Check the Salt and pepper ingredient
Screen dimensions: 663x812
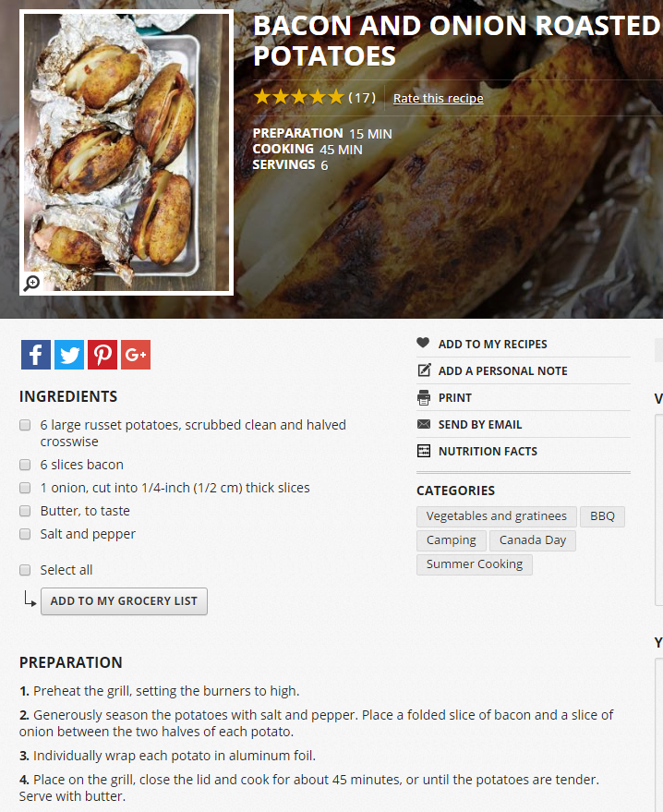(25, 534)
